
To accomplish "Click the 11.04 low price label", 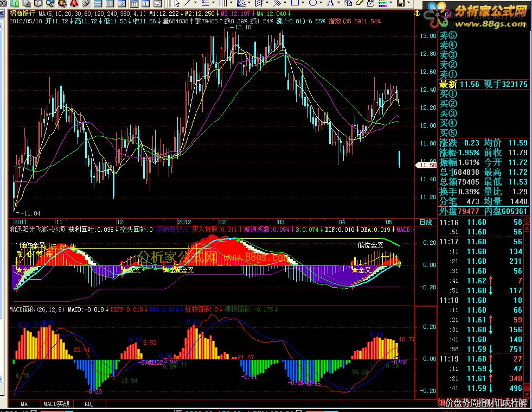I will 32,213.
